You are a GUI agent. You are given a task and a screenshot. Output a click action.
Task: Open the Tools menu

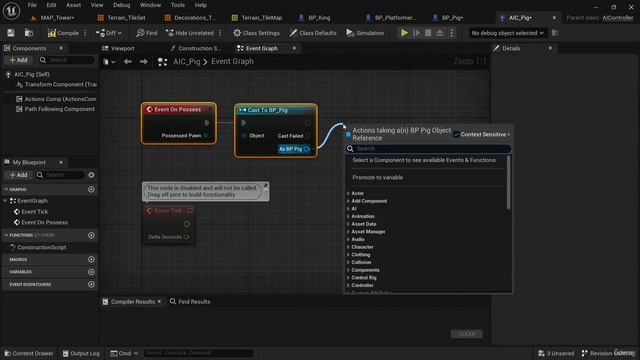178,5
